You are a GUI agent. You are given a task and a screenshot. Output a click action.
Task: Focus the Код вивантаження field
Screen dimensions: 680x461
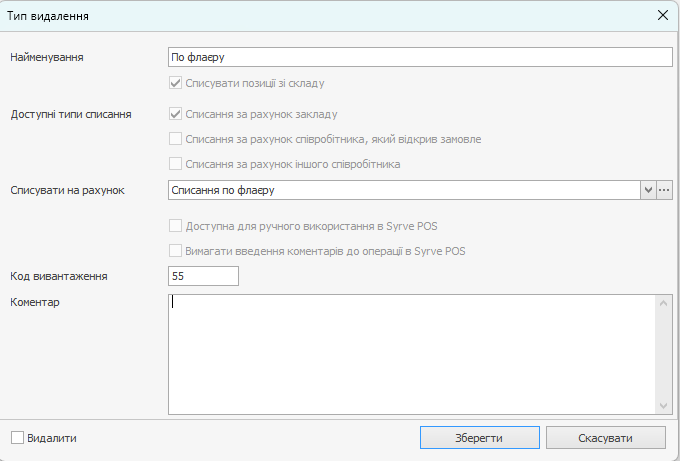pos(204,276)
